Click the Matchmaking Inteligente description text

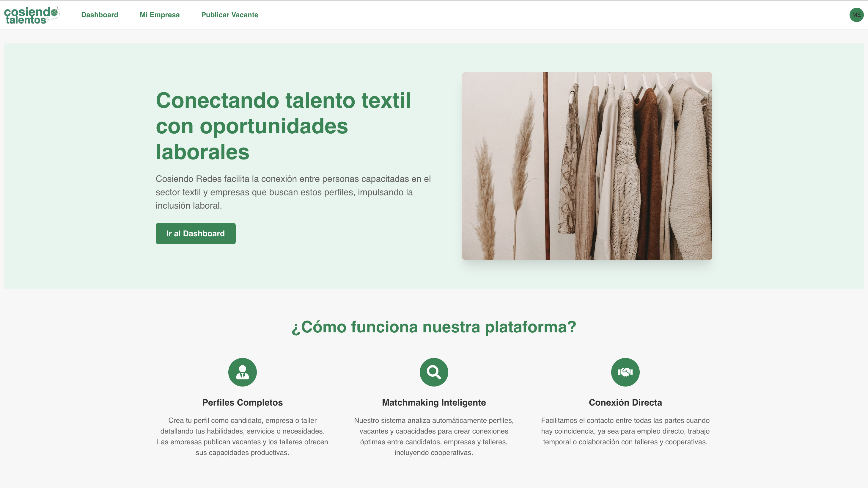point(434,437)
